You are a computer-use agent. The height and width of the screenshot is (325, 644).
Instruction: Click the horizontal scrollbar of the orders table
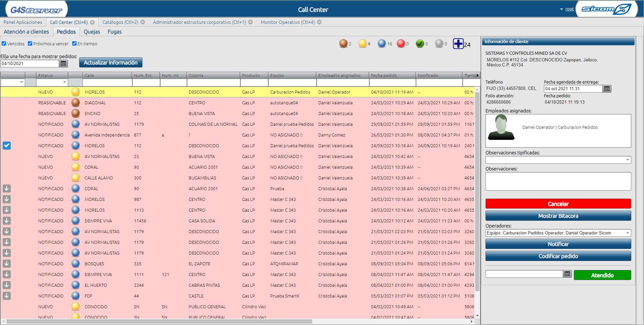tap(159, 321)
